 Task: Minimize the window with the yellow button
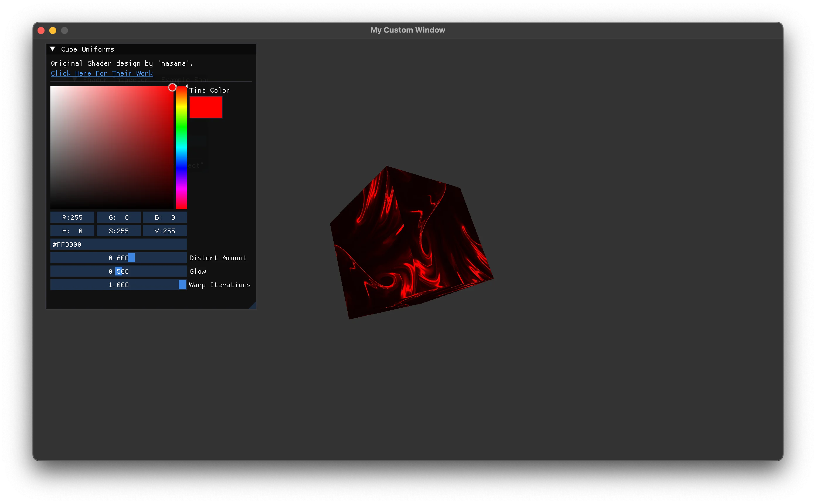(x=53, y=30)
